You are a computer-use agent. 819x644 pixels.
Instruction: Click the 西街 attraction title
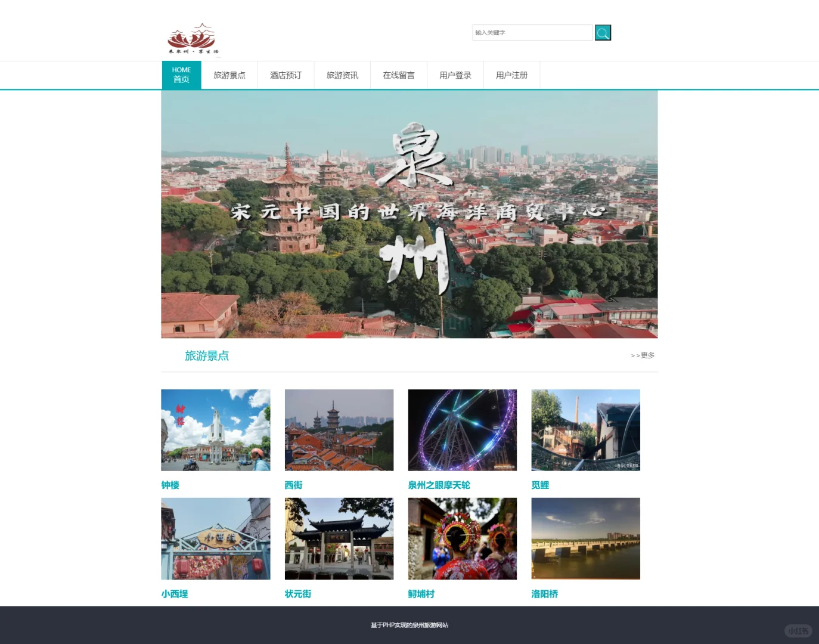tap(293, 485)
